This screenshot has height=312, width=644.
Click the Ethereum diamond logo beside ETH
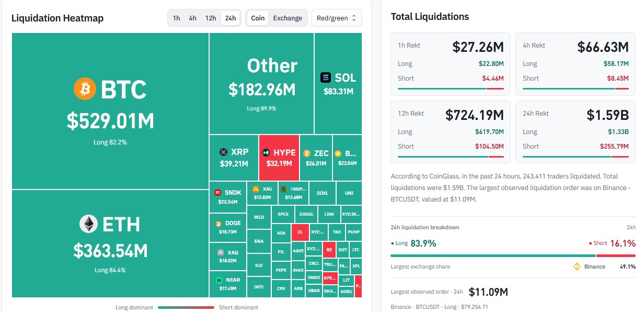88,224
